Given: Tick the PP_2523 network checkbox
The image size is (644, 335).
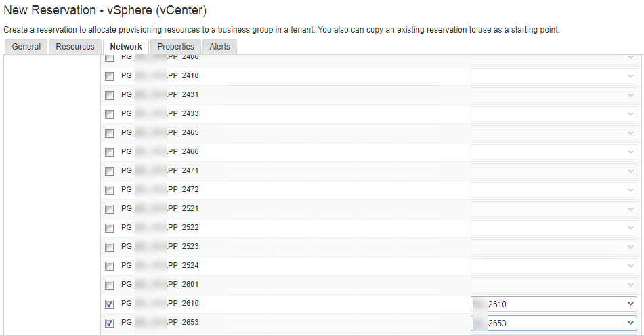Looking at the screenshot, I should point(110,247).
